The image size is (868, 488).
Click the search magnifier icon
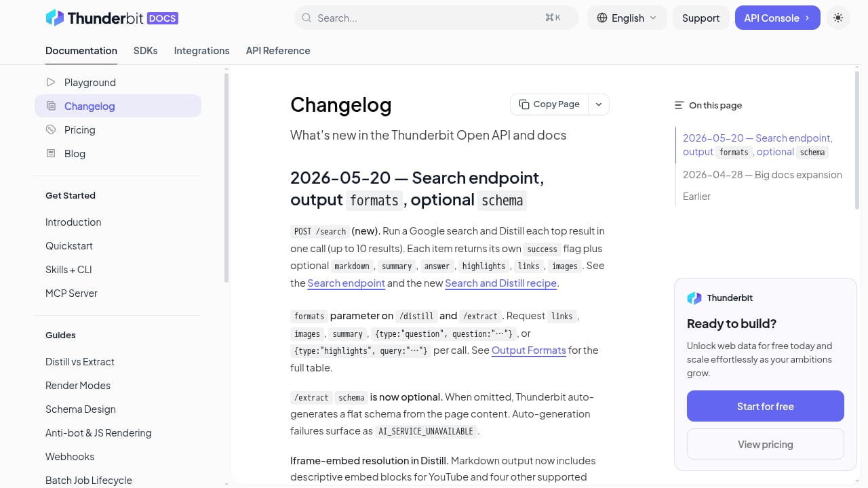coord(307,18)
